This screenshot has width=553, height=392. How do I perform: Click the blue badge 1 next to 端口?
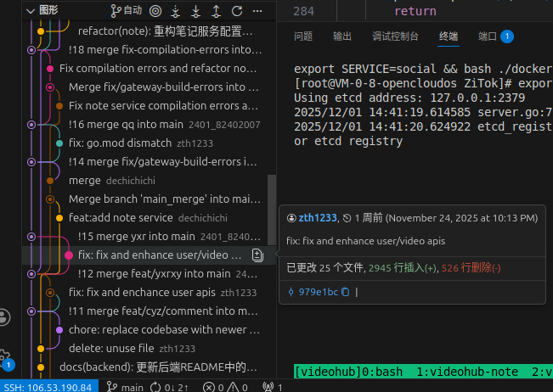[x=507, y=36]
